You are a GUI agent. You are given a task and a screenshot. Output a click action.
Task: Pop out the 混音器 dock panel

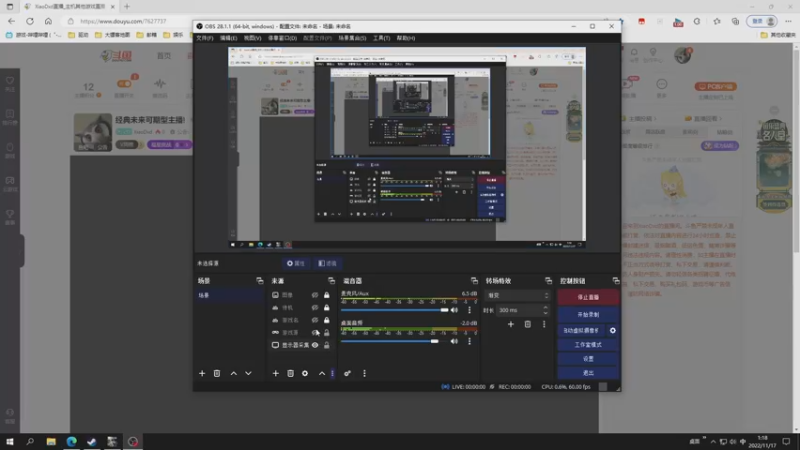click(x=474, y=281)
